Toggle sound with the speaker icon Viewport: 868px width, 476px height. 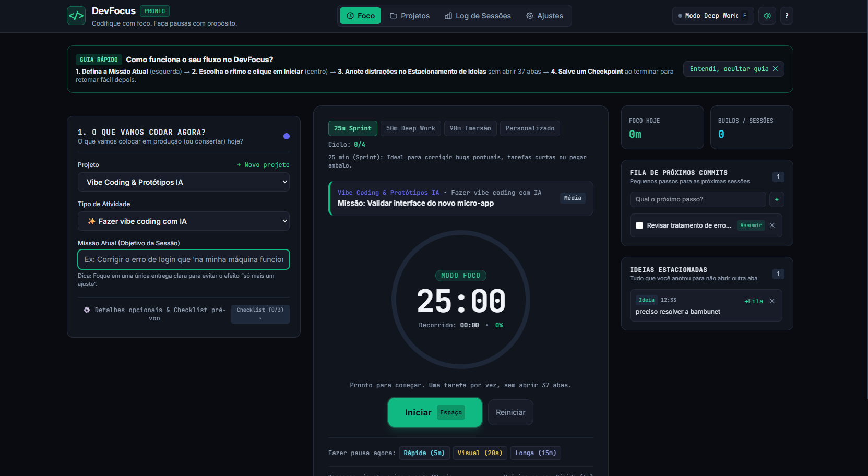click(x=767, y=16)
